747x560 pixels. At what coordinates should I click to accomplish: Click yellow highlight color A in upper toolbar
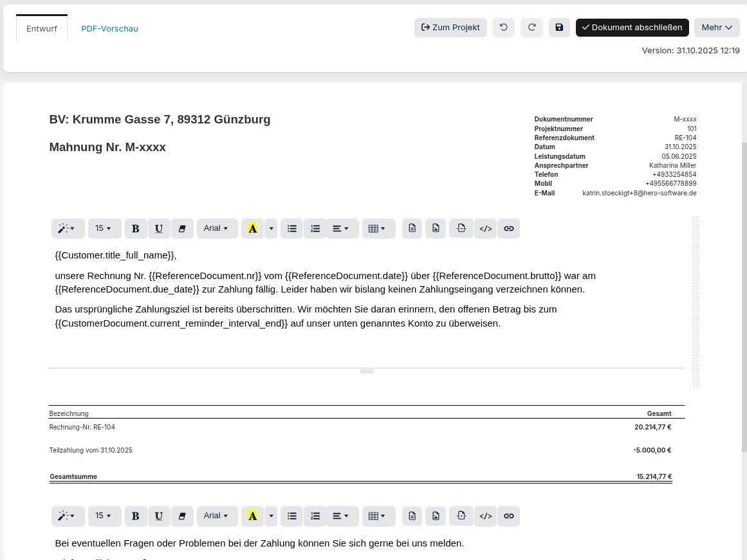(x=252, y=228)
